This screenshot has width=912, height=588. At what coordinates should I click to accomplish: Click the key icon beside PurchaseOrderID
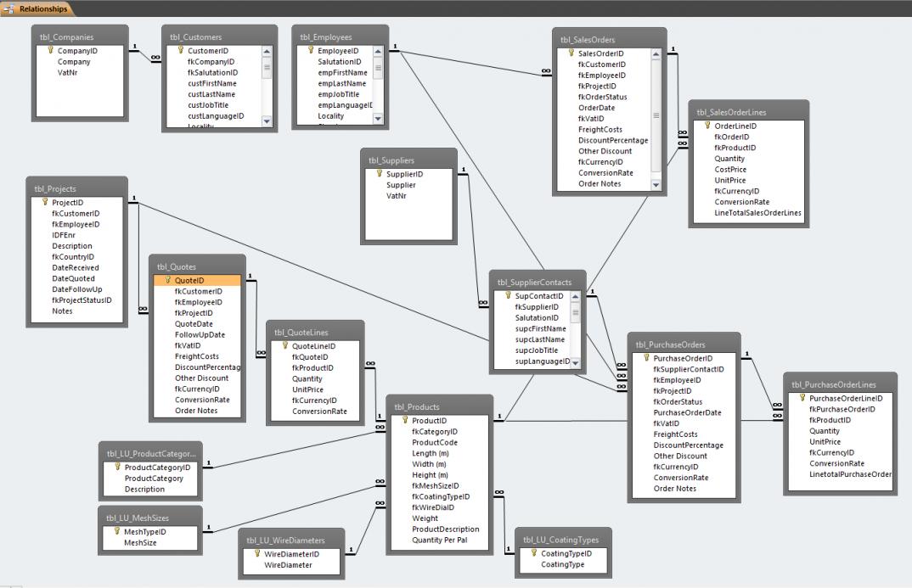(646, 358)
